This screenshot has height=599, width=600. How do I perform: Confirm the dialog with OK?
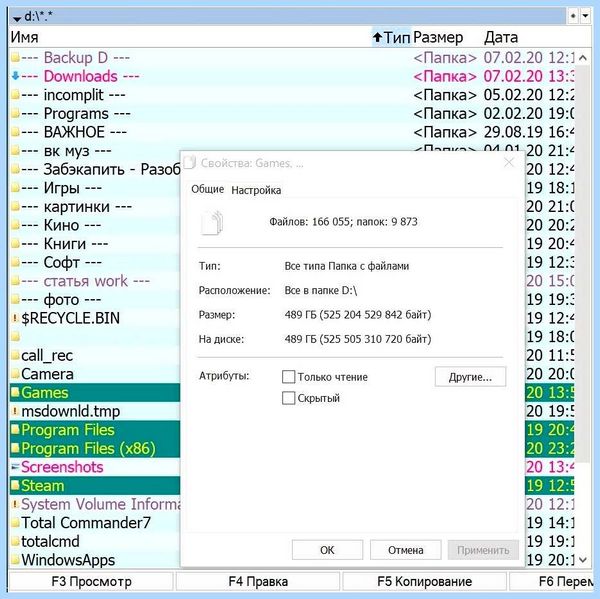(327, 550)
